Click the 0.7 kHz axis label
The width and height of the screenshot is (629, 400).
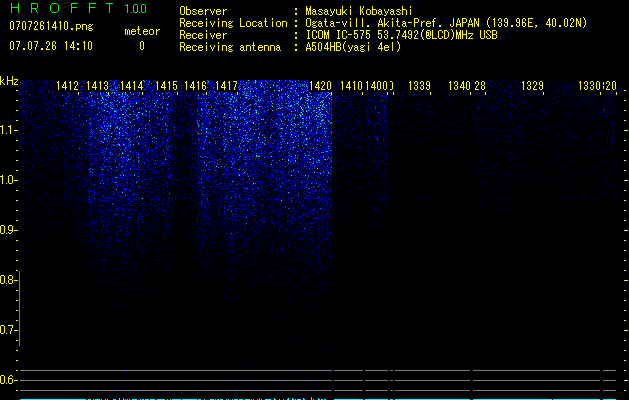(x=8, y=330)
